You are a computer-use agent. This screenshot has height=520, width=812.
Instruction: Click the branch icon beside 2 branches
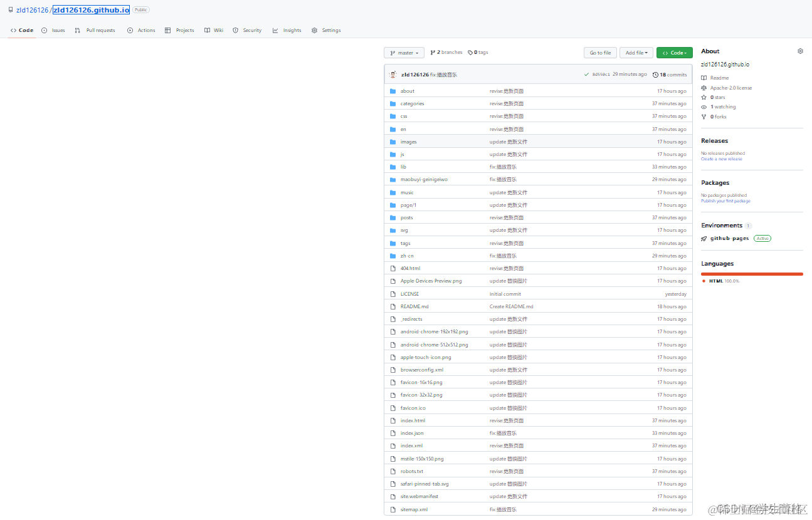click(x=433, y=53)
